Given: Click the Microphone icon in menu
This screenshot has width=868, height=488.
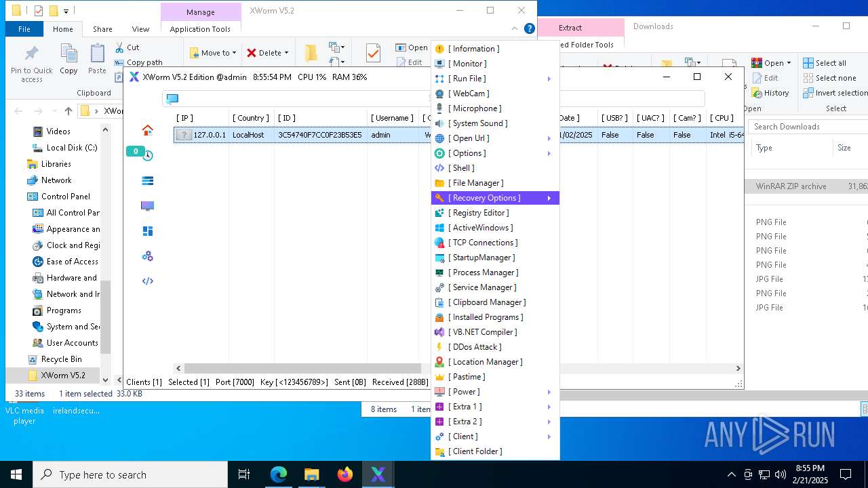Looking at the screenshot, I should pyautogui.click(x=439, y=108).
